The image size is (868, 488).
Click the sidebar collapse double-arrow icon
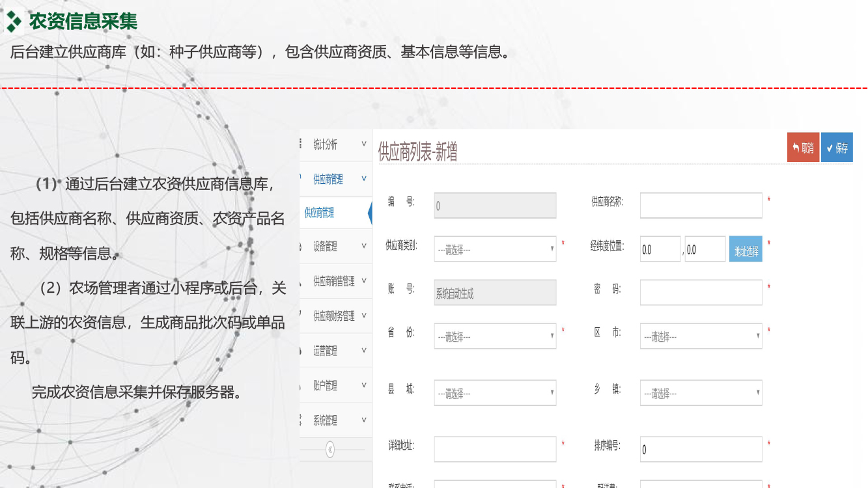point(330,450)
